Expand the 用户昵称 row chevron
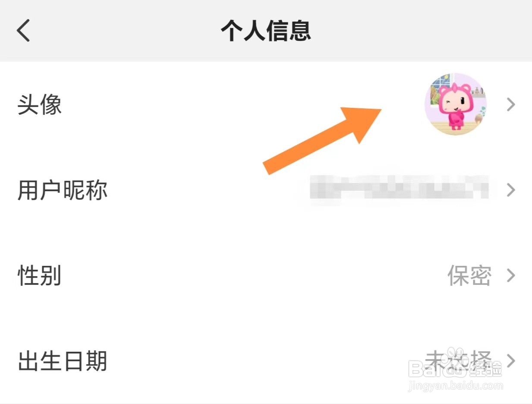Screen dimensions: 532x404 pyautogui.click(x=511, y=190)
